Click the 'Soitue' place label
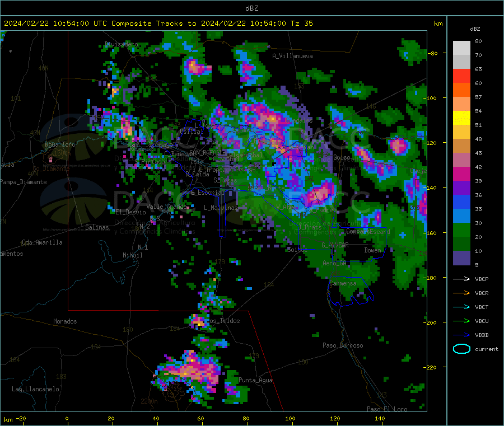 (297, 250)
